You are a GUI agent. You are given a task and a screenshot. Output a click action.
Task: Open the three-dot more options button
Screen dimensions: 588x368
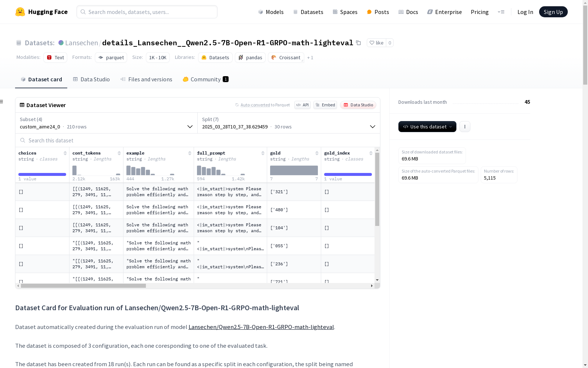[x=465, y=127]
